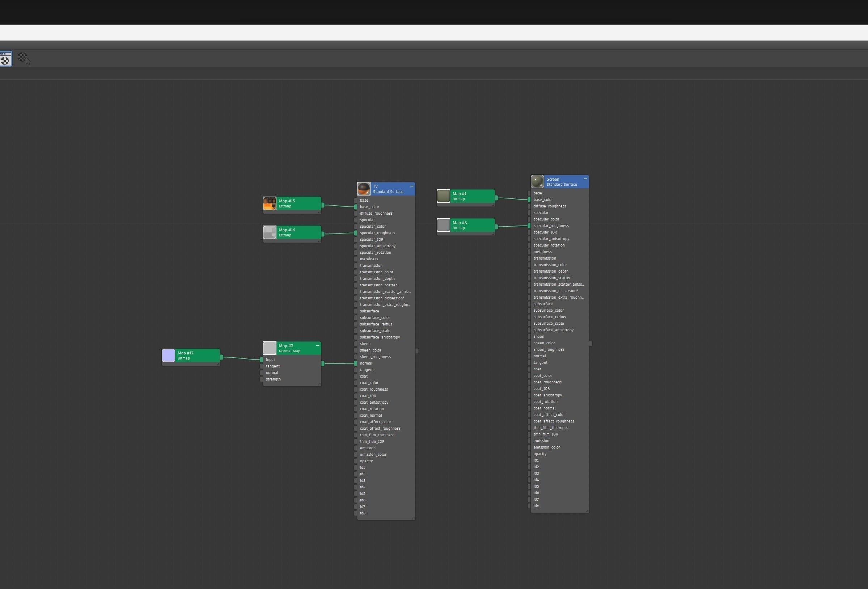The width and height of the screenshot is (868, 589).
Task: Click the coat_color slot on TV node
Action: [x=369, y=383]
